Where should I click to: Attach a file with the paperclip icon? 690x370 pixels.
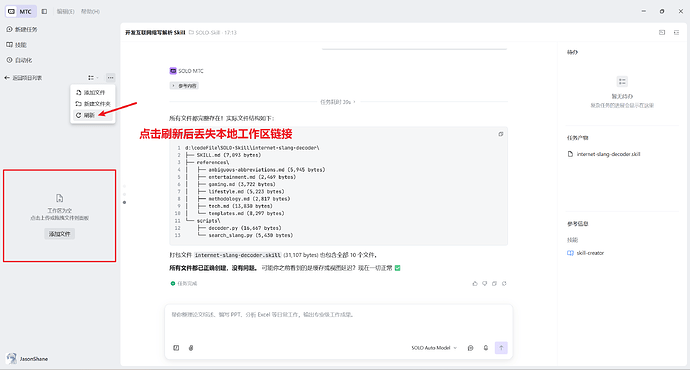[191, 348]
